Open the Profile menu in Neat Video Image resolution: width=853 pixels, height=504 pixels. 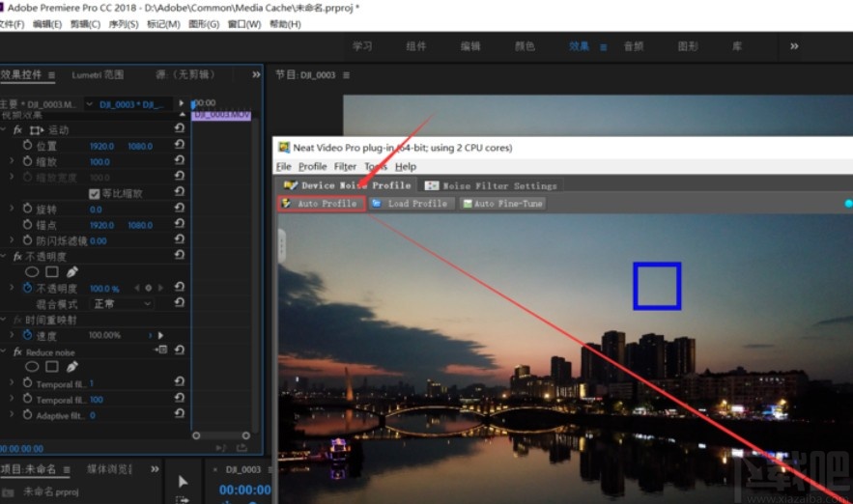(x=312, y=167)
